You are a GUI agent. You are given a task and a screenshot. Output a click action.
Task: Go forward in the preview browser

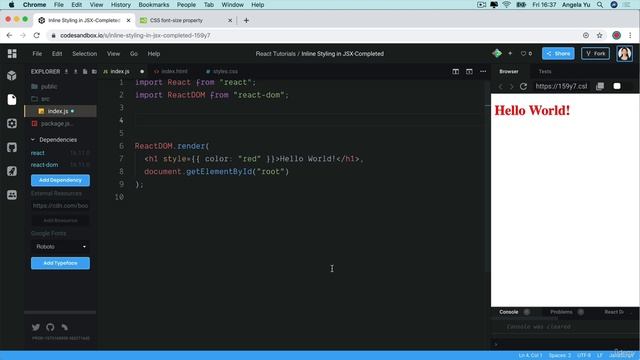click(x=511, y=87)
